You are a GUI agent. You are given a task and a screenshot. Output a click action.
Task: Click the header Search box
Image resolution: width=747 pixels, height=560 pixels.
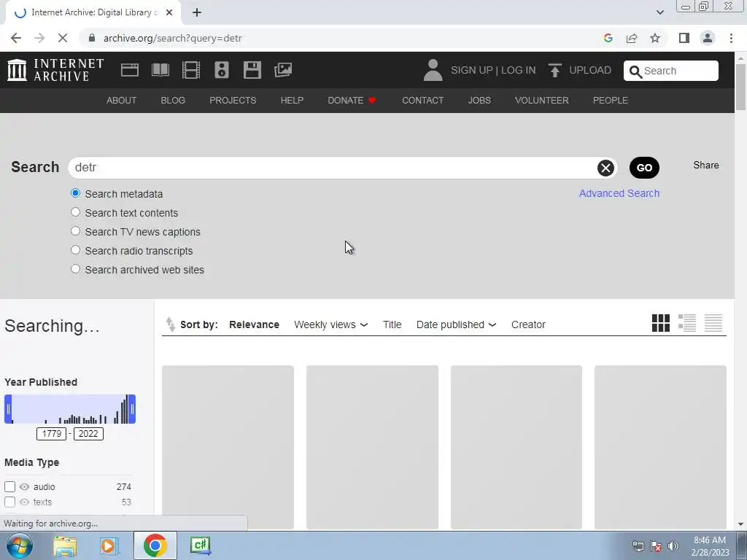pos(671,71)
